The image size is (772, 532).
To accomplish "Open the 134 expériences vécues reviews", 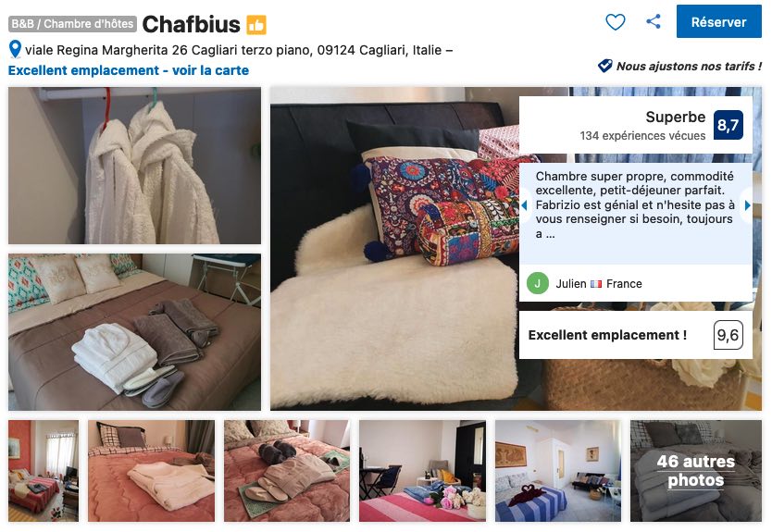I will tap(642, 136).
